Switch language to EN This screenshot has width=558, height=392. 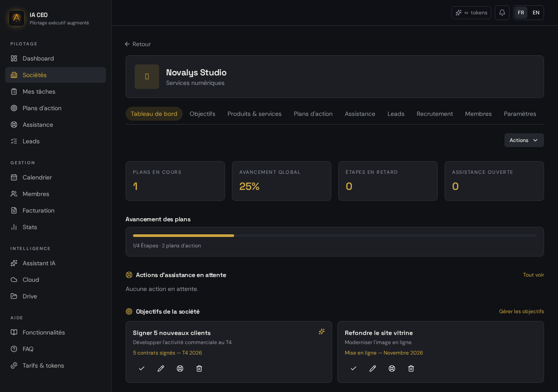pyautogui.click(x=536, y=13)
